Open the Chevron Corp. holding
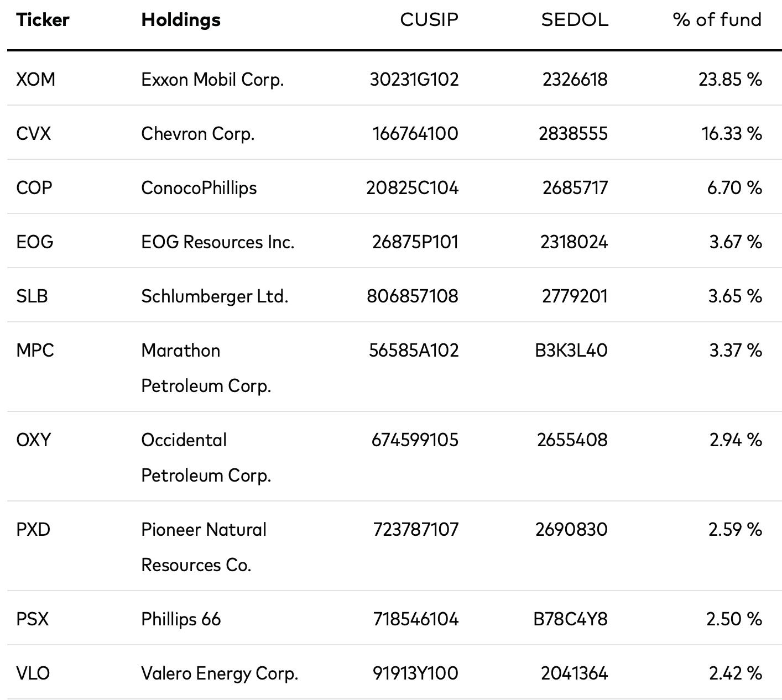 point(198,134)
